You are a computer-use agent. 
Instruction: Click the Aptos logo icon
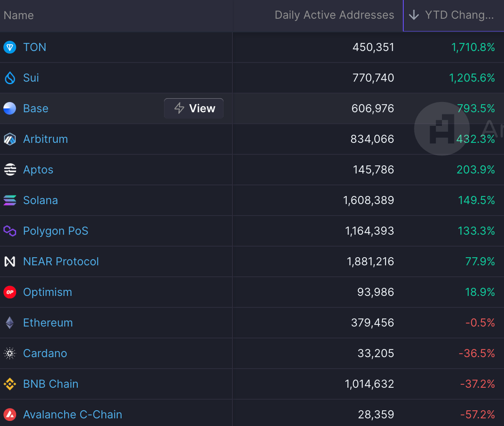[10, 170]
